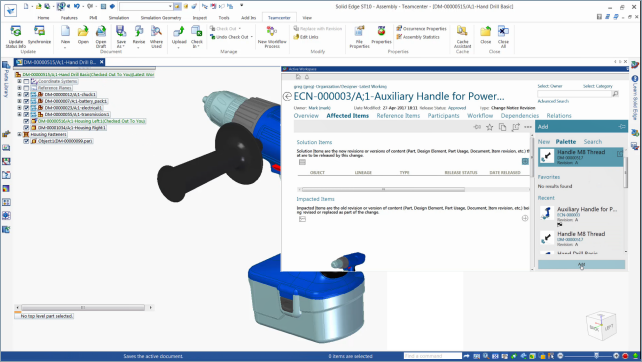This screenshot has width=642, height=362.
Task: Toggle the Coordinate Systems checkbox
Action: pyautogui.click(x=26, y=81)
